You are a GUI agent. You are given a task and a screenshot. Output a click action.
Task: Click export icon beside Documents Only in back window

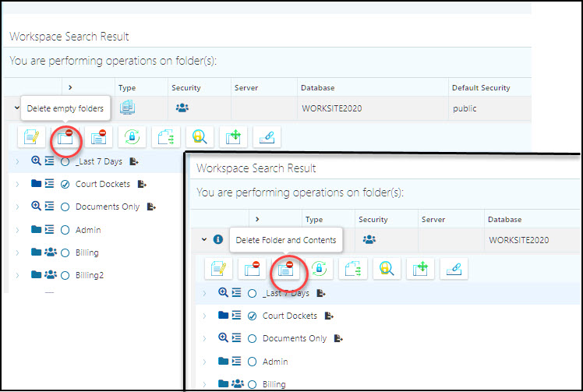[151, 207]
